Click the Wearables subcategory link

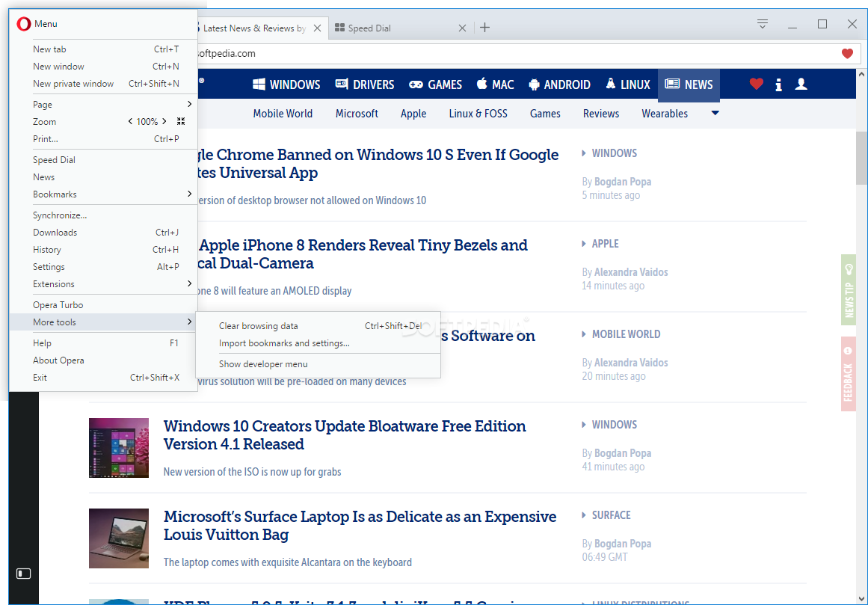[x=665, y=114]
